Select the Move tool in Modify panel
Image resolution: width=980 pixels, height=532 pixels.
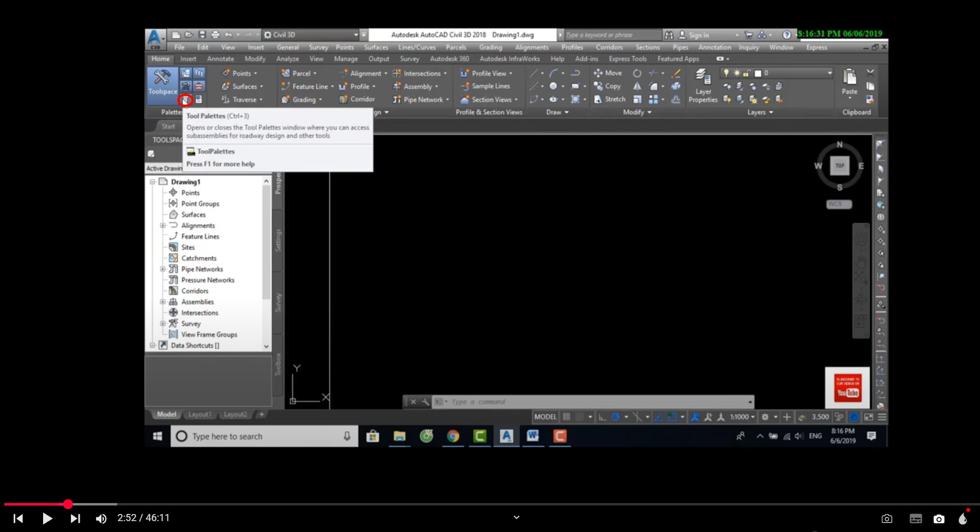[608, 73]
